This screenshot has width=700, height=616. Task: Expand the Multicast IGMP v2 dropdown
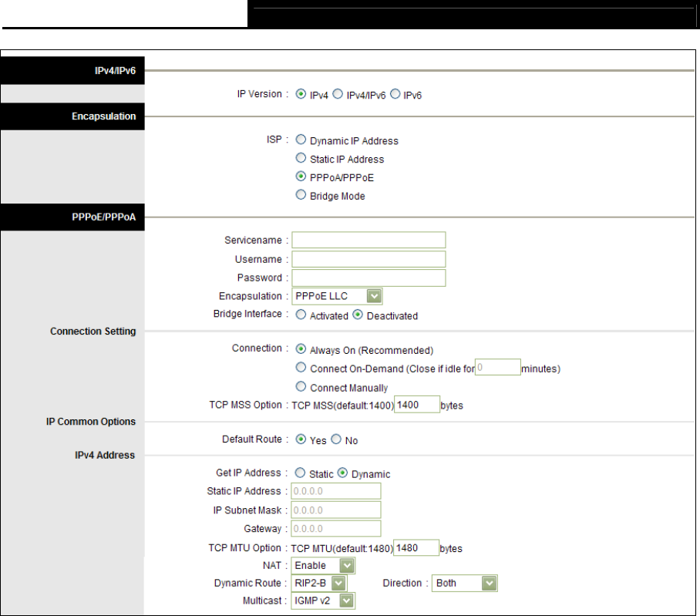pos(323,601)
